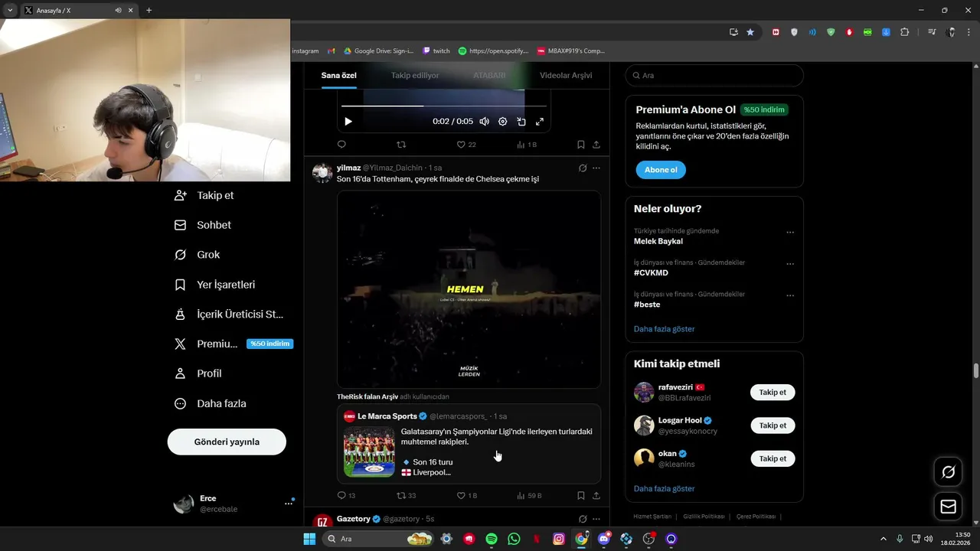
Task: Open Spotify from the taskbar
Action: pos(492,539)
